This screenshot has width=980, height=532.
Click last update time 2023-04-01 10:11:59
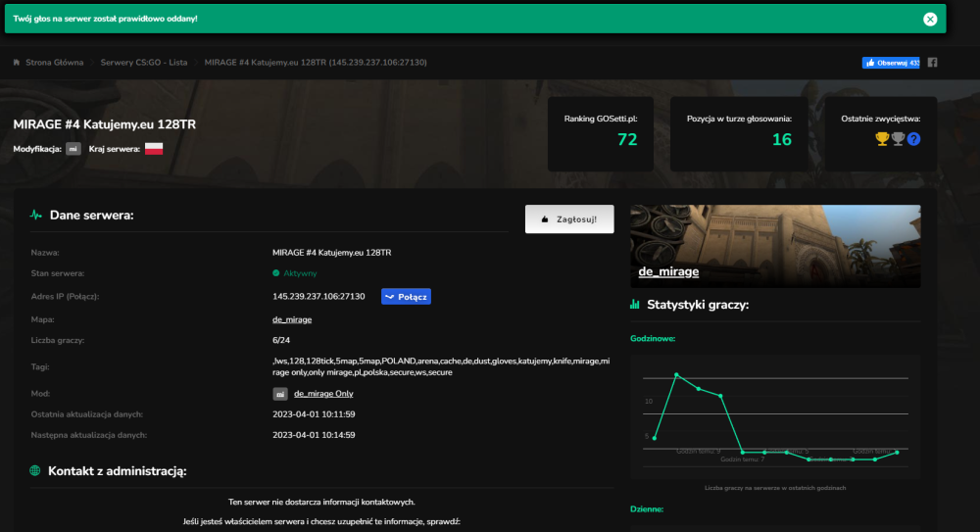point(314,414)
